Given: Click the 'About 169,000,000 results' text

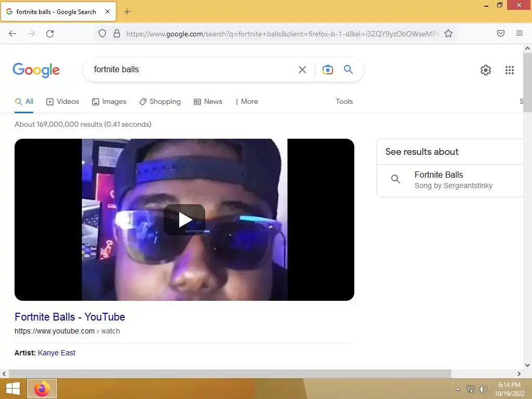Looking at the screenshot, I should click(x=83, y=125).
